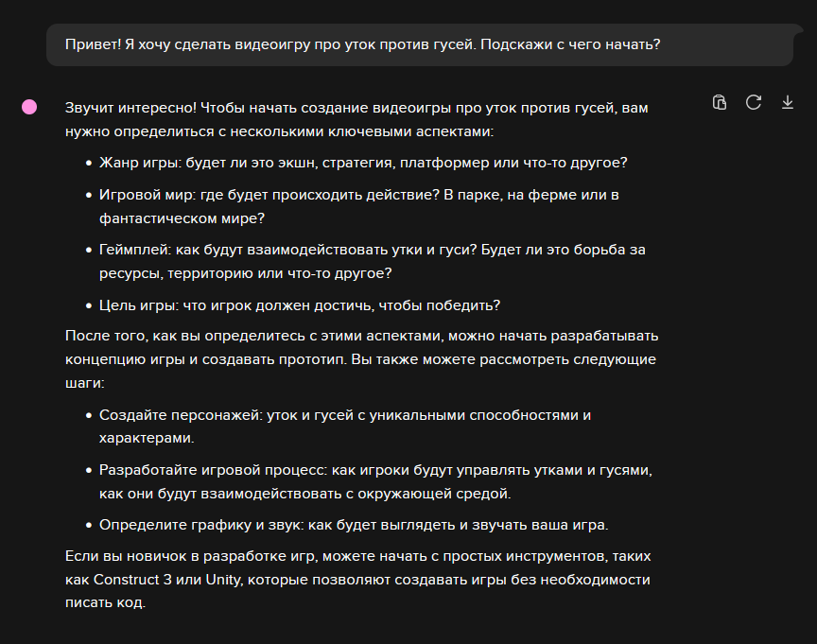
Task: Click the word "стратегия" in the genre bullet
Action: [x=356, y=163]
